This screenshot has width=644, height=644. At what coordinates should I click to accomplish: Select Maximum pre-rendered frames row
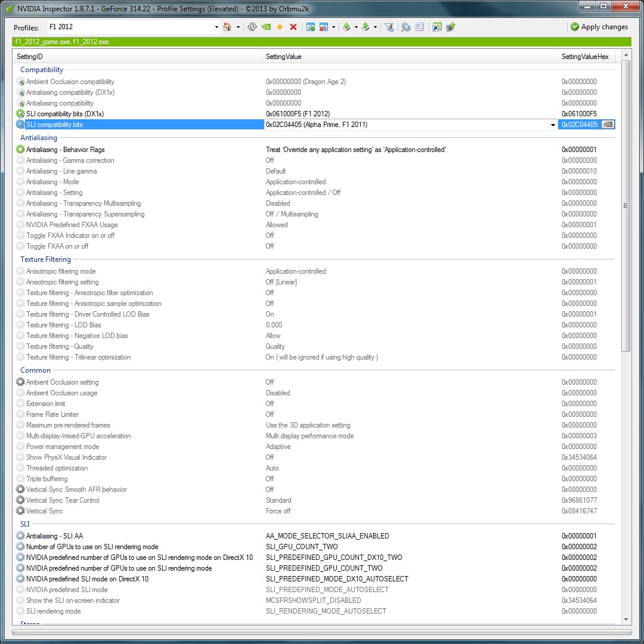(315, 425)
